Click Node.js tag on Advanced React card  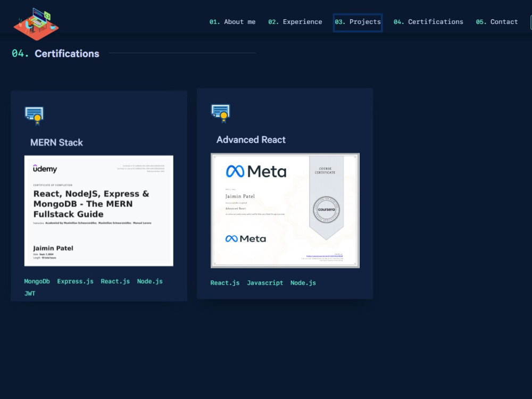pos(303,282)
